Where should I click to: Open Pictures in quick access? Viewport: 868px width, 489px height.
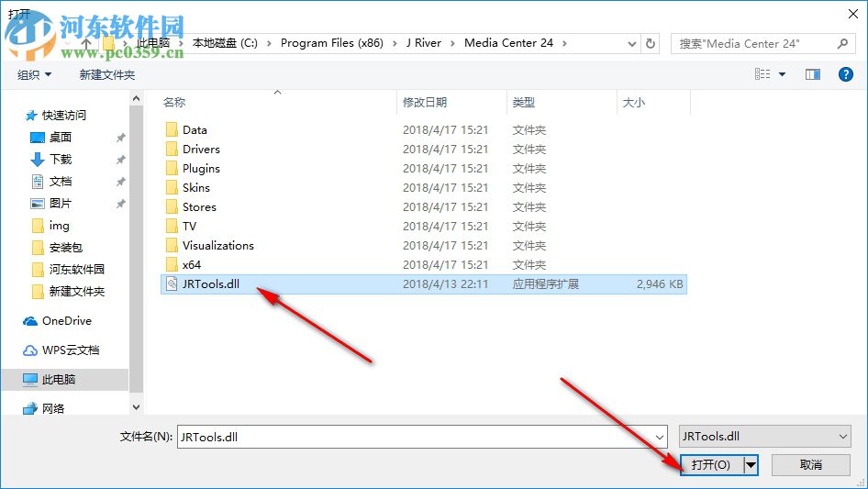(61, 204)
